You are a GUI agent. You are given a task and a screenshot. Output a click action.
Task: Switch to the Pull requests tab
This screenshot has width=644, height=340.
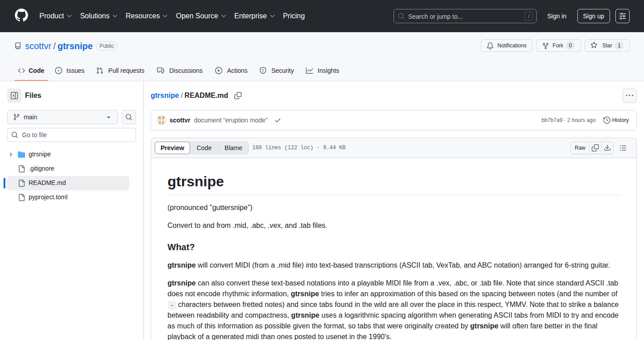coord(120,71)
